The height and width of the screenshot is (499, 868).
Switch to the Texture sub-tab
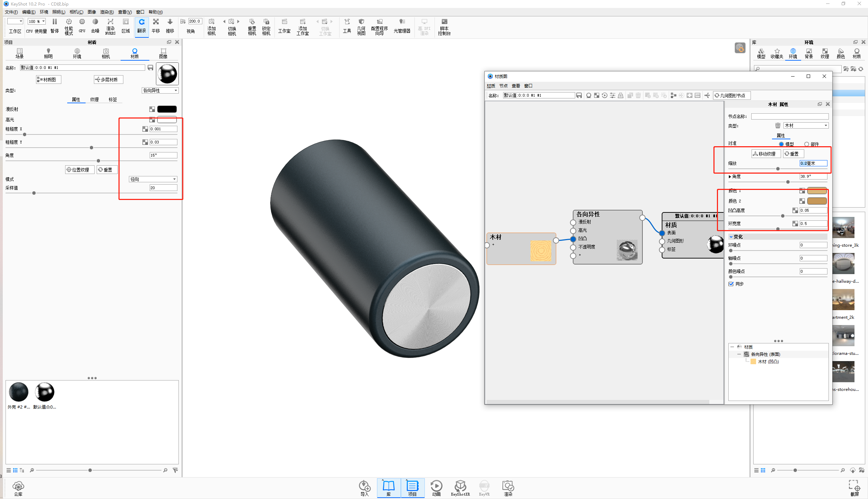point(94,99)
